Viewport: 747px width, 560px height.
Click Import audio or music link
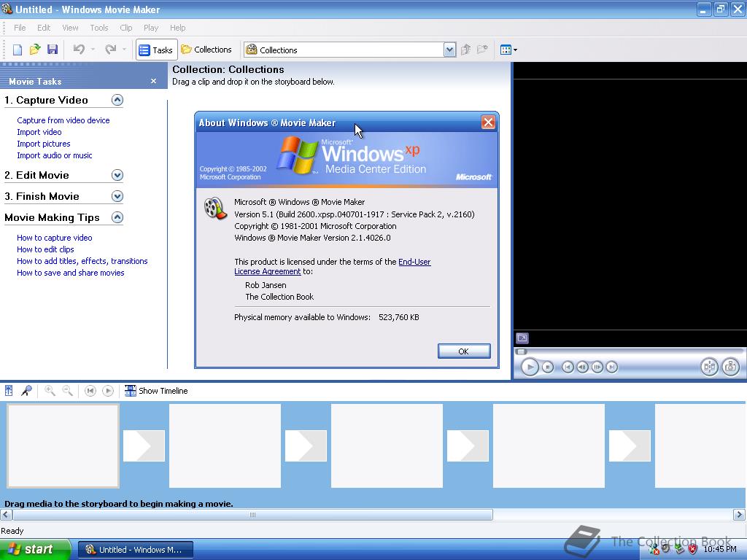(54, 155)
